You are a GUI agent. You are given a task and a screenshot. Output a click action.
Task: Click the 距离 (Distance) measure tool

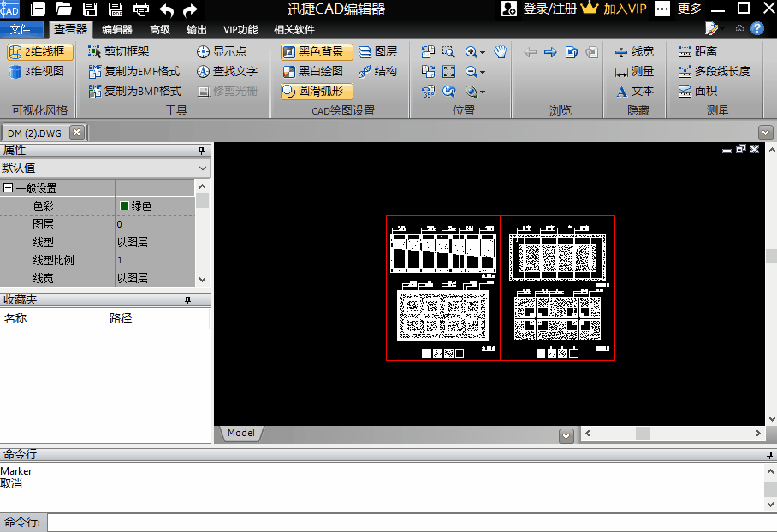click(x=697, y=52)
